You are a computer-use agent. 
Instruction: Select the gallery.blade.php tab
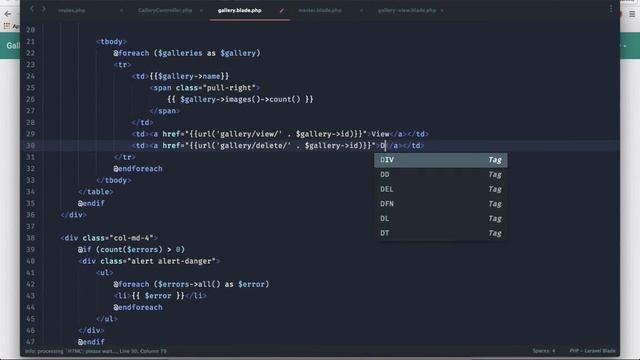tap(240, 10)
